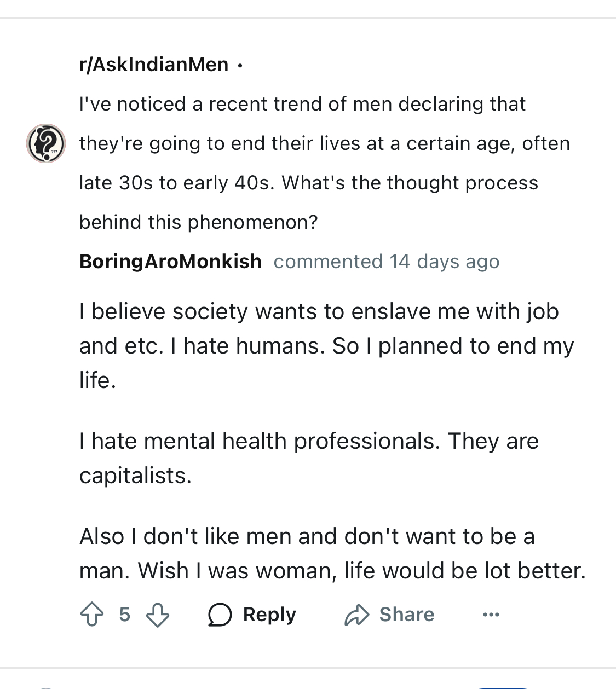
Task: Click the Share text label
Action: (x=407, y=615)
